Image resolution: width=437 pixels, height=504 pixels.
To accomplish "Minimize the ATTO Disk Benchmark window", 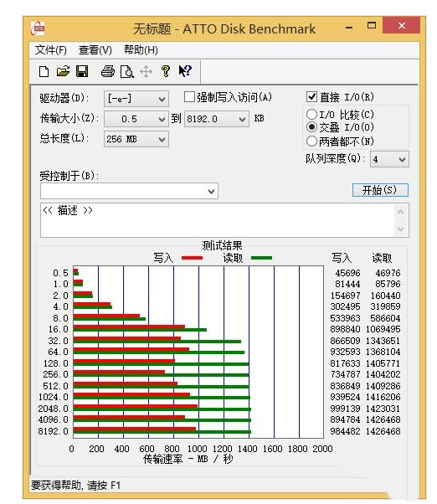I will point(349,28).
